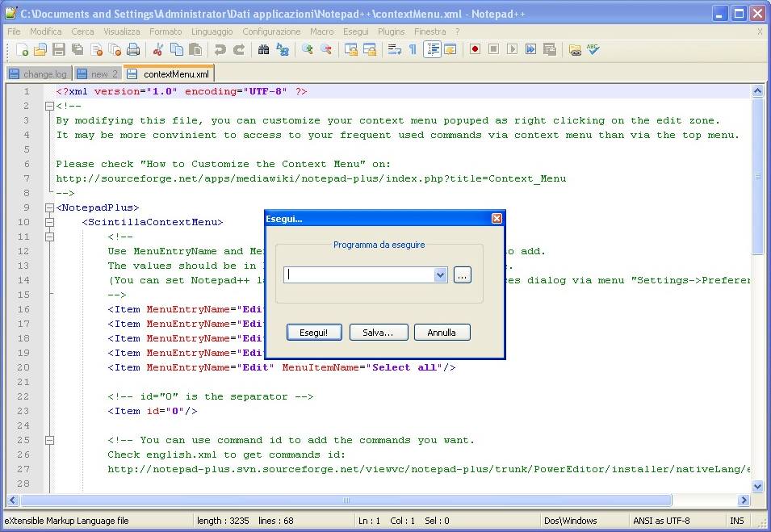Open the Plugins menu

(392, 31)
